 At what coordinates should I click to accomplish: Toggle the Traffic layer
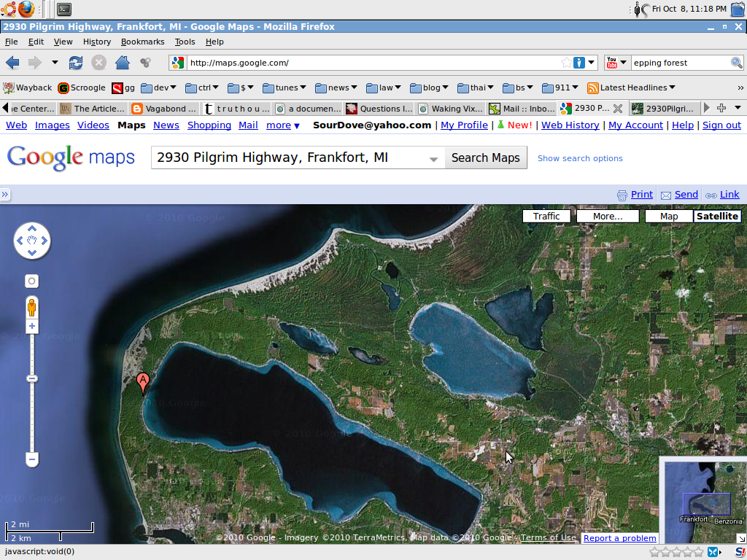coord(546,217)
